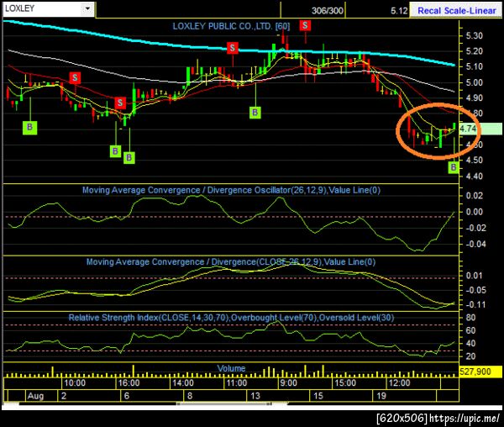Click the date 13 on the axis
504x427 pixels.
tap(255, 396)
